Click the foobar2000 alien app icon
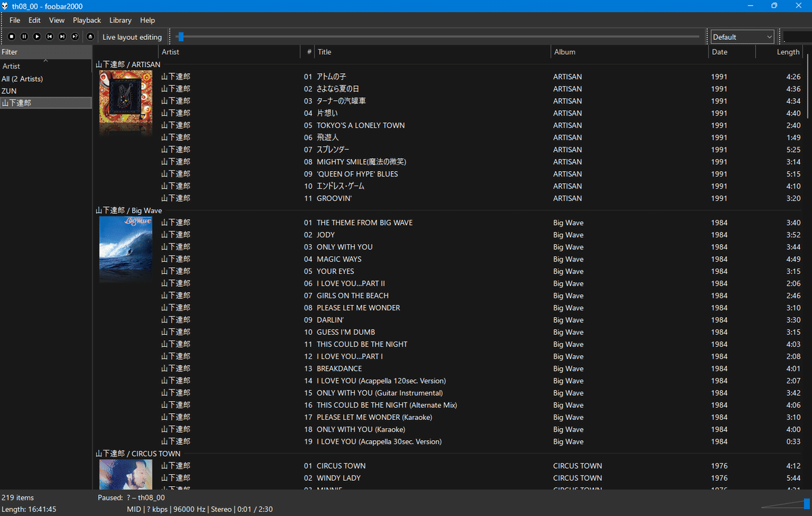The width and height of the screenshot is (812, 516). [x=5, y=6]
